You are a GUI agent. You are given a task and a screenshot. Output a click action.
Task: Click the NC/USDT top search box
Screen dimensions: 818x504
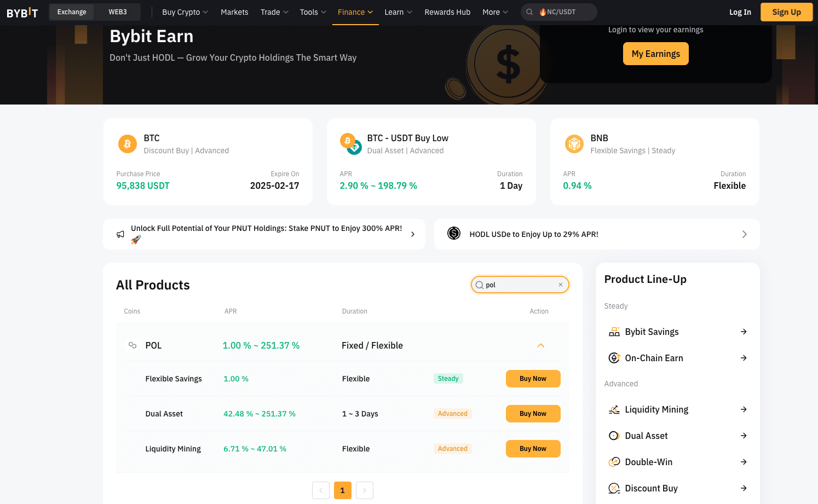[x=559, y=12]
